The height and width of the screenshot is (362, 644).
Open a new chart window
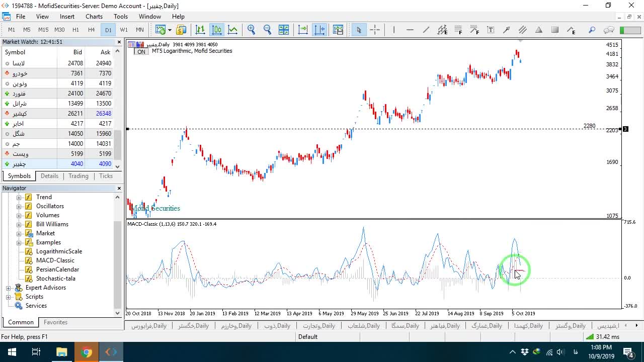160,30
